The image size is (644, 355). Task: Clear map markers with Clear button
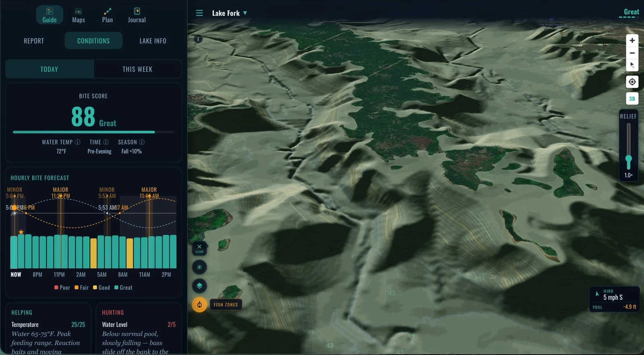[x=199, y=249]
